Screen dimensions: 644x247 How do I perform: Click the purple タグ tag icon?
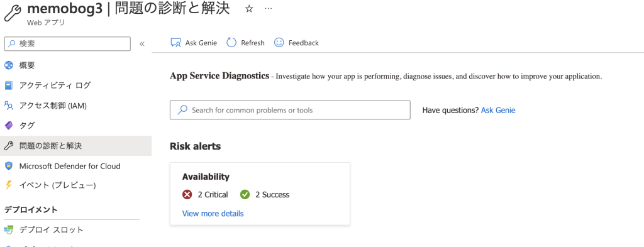tap(9, 126)
